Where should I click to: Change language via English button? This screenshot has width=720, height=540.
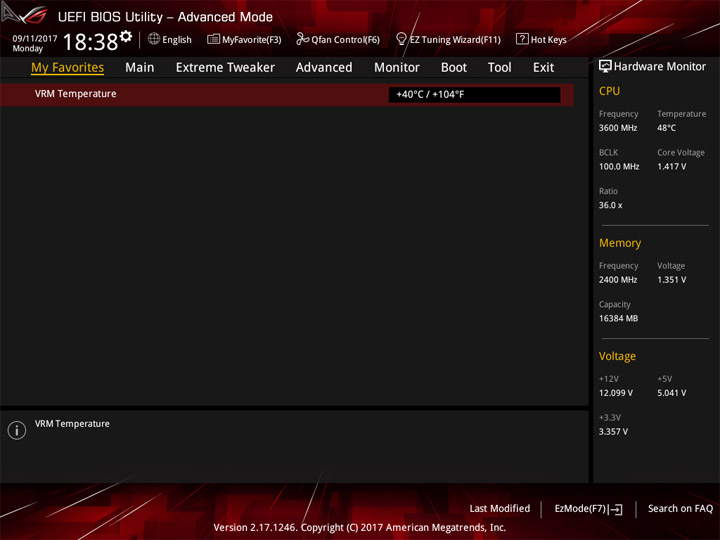(x=177, y=40)
